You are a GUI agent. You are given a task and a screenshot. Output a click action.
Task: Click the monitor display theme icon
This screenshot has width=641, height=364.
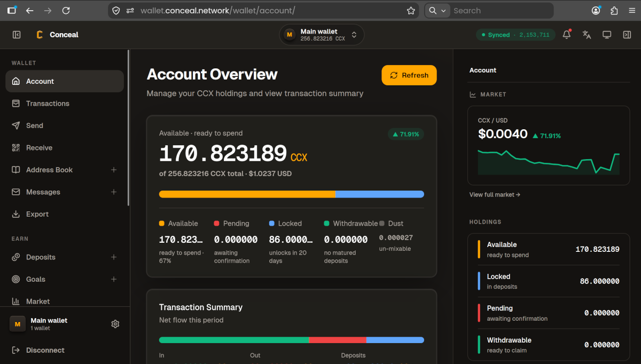tap(607, 35)
